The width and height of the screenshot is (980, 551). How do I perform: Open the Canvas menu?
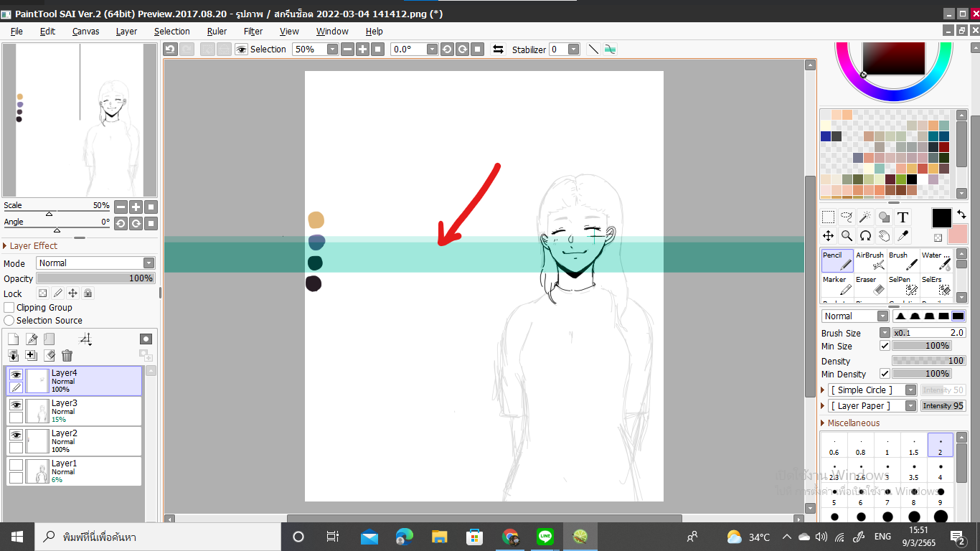coord(85,32)
